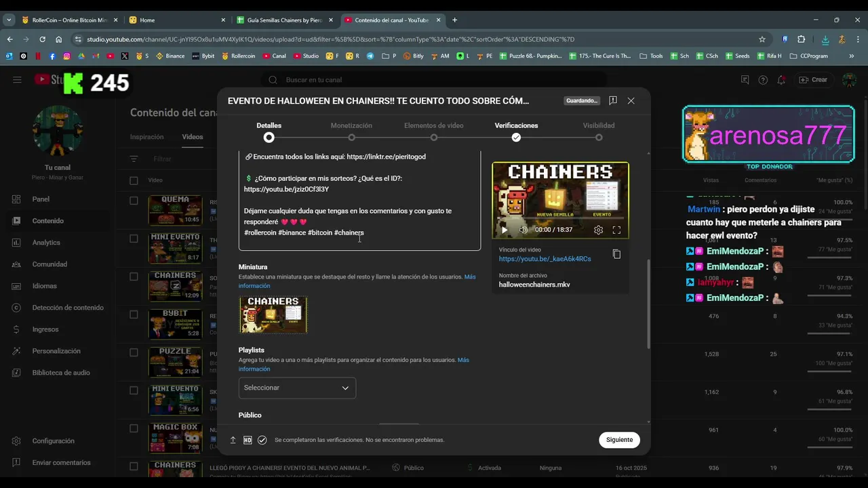Copy the video link icon
Viewport: 868px width, 488px height.
tap(616, 254)
